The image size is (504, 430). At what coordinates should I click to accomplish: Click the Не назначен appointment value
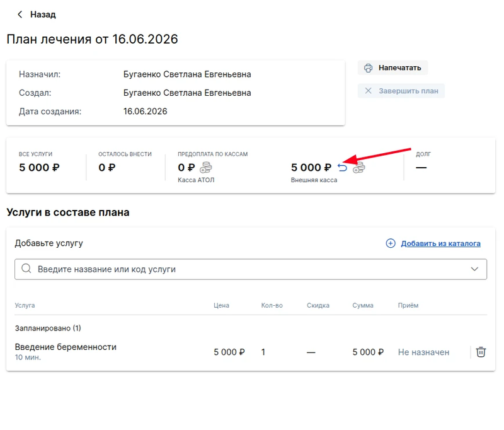[423, 352]
